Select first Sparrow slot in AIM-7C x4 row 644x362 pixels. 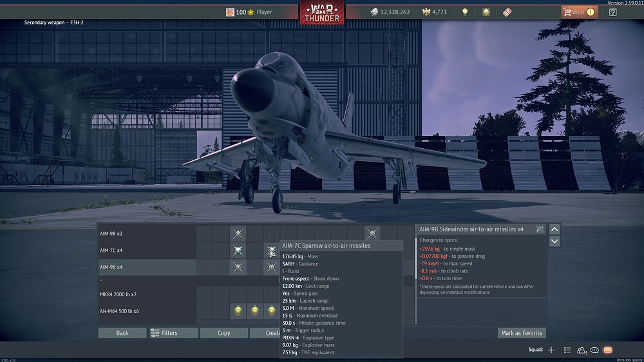(x=238, y=250)
